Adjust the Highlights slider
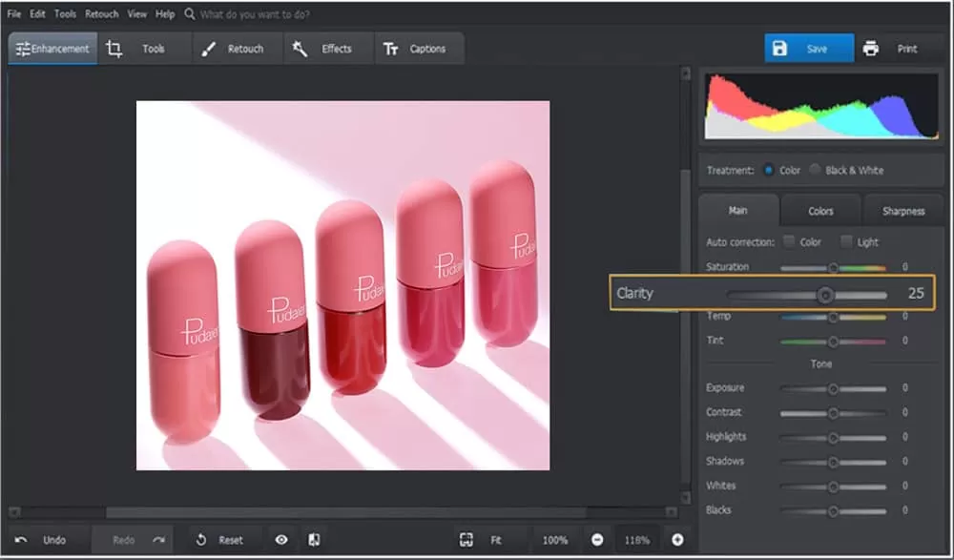Image resolution: width=954 pixels, height=560 pixels. pos(833,438)
